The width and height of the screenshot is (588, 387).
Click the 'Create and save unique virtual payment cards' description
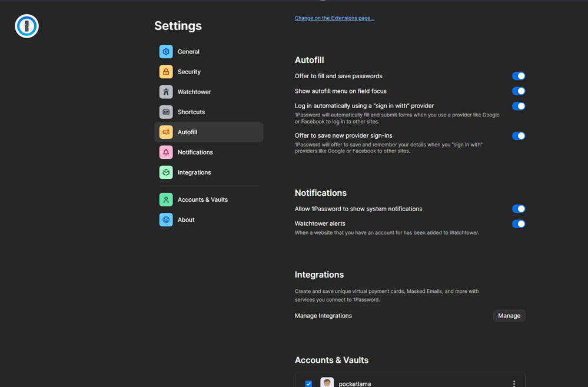click(387, 296)
